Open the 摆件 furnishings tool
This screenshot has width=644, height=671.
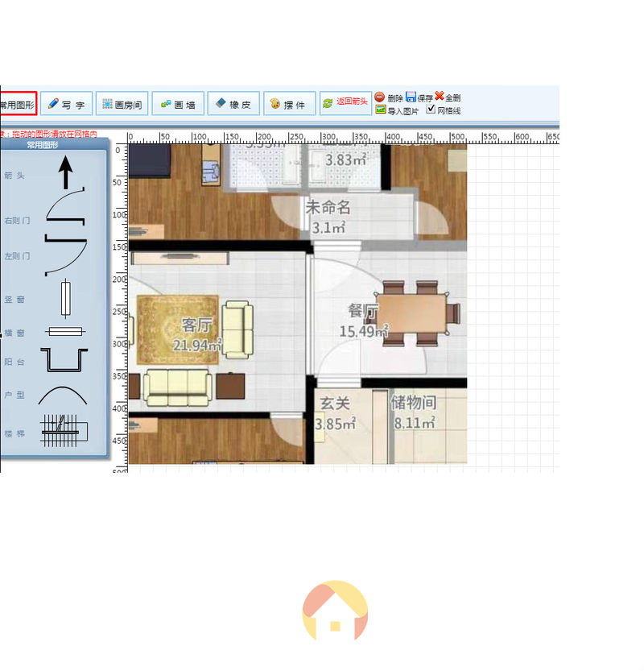pyautogui.click(x=290, y=104)
